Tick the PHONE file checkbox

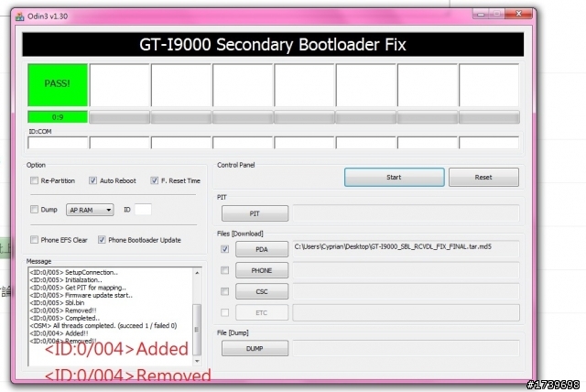[224, 270]
